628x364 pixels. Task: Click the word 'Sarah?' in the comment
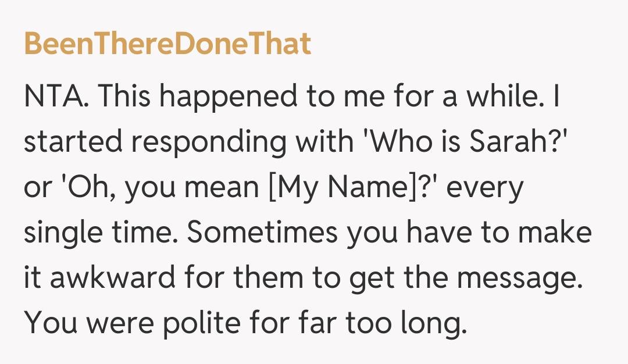(513, 142)
